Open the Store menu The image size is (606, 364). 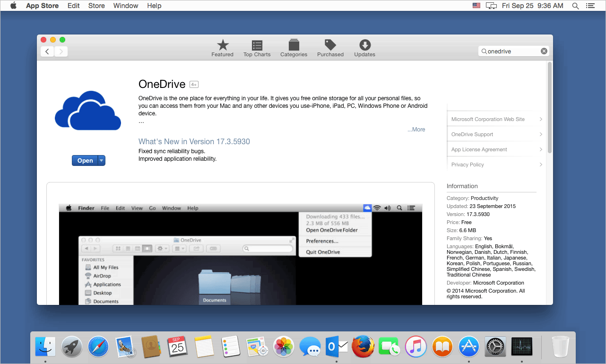point(96,6)
